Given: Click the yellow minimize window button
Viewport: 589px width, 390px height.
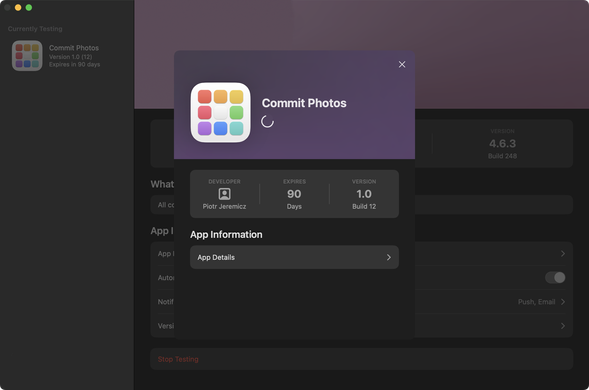Looking at the screenshot, I should click(18, 8).
